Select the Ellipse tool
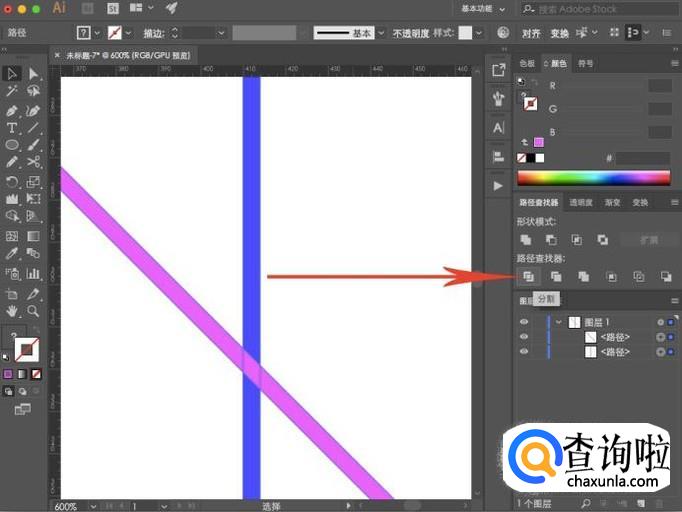Image resolution: width=682 pixels, height=512 pixels. pos(12,145)
